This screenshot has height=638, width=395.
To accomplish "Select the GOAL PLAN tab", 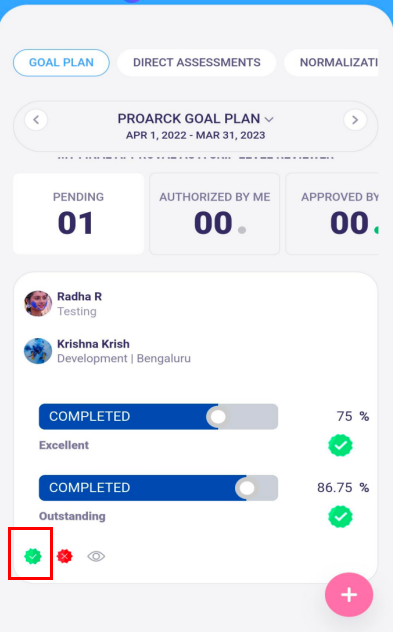I will point(61,62).
